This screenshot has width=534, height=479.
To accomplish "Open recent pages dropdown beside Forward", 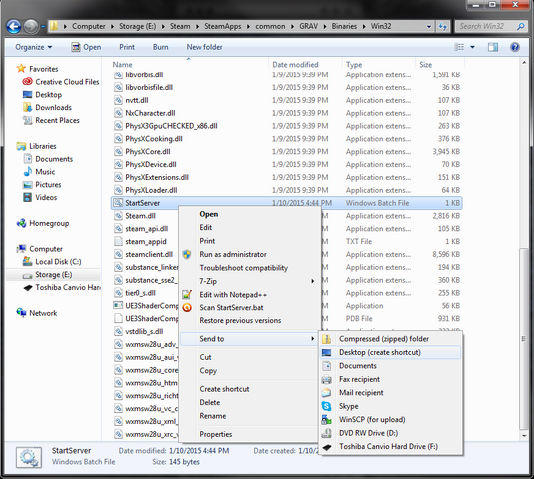I will point(43,27).
